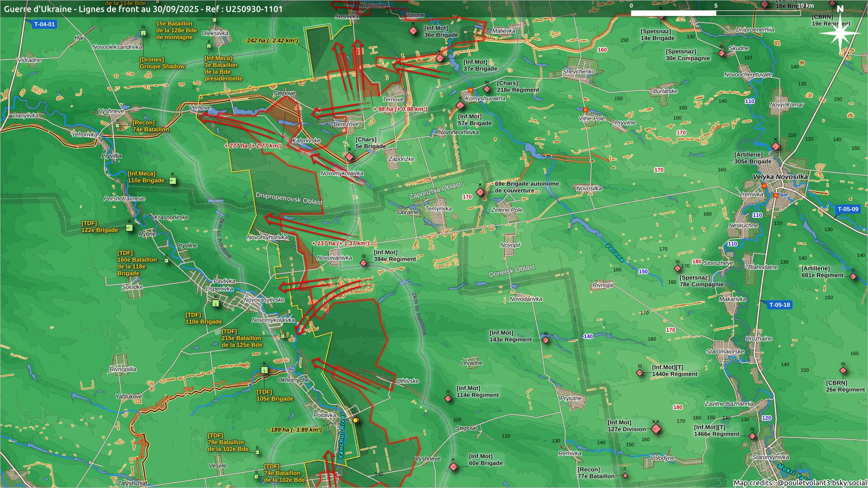Select the T-05-18 road shield label
Screen dimensions: 868x488
point(779,305)
